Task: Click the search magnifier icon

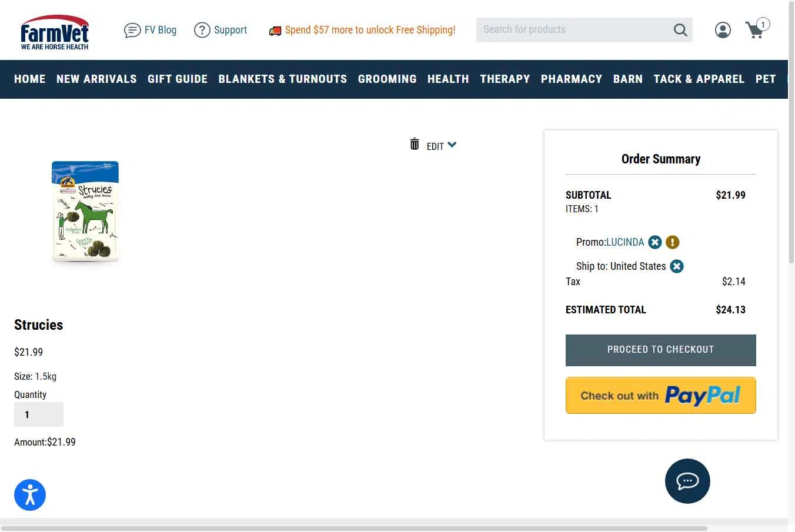Action: coord(680,30)
